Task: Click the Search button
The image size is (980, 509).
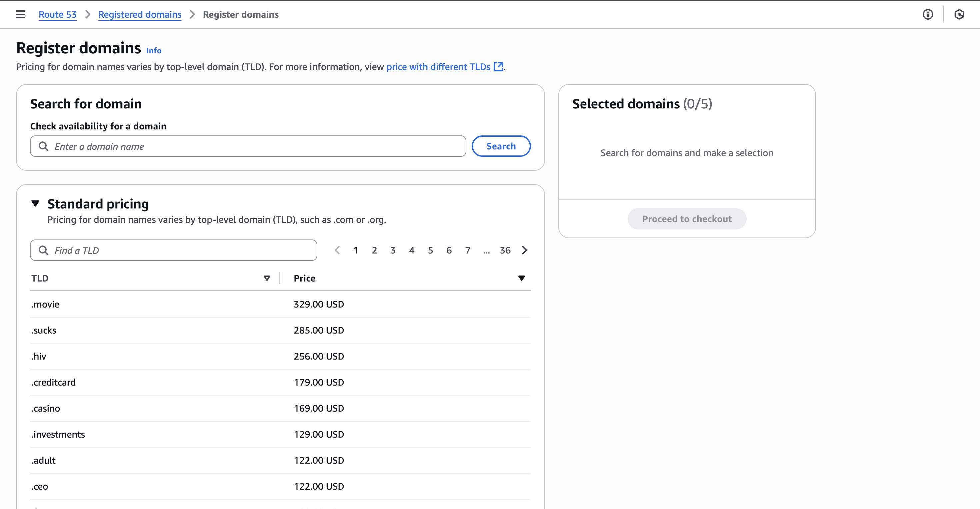Action: pyautogui.click(x=501, y=146)
